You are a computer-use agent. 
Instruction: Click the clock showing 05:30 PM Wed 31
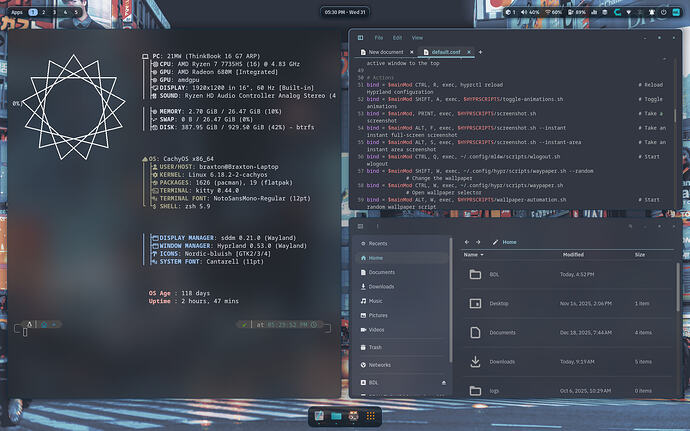click(345, 12)
